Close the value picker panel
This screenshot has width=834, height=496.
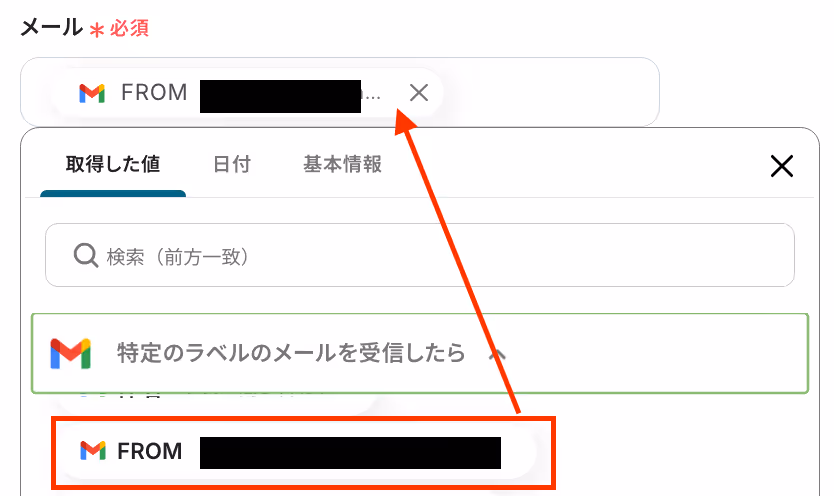(781, 166)
